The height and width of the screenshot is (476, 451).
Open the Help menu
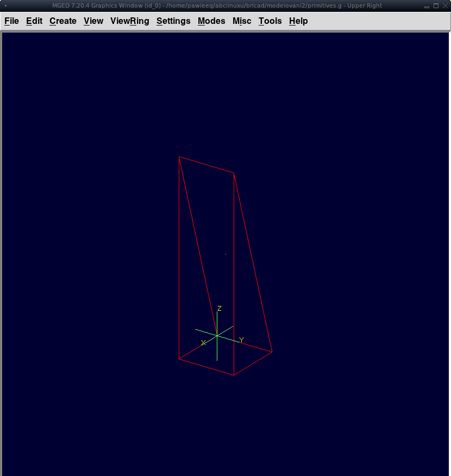(298, 21)
